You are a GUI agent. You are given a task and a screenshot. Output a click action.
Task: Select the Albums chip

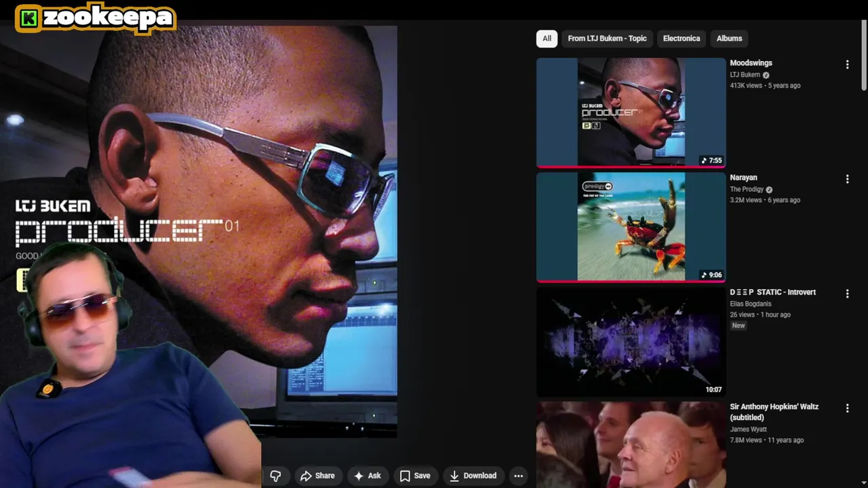(729, 39)
